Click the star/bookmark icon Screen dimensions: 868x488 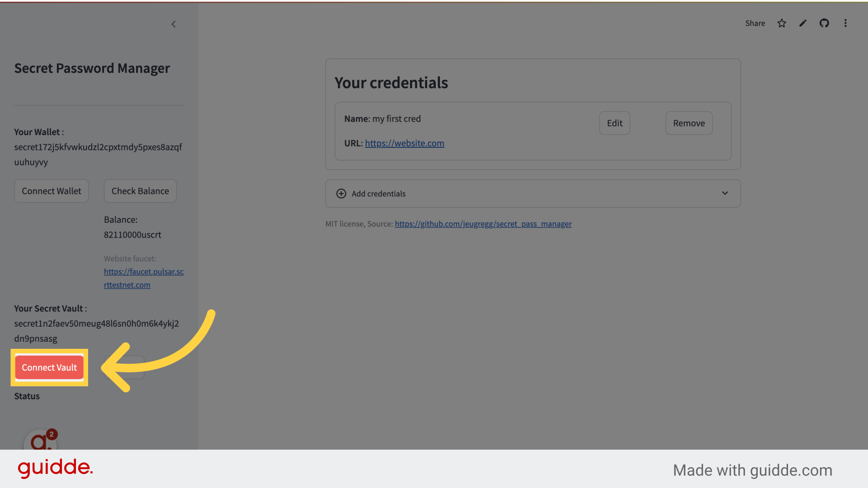tap(782, 23)
